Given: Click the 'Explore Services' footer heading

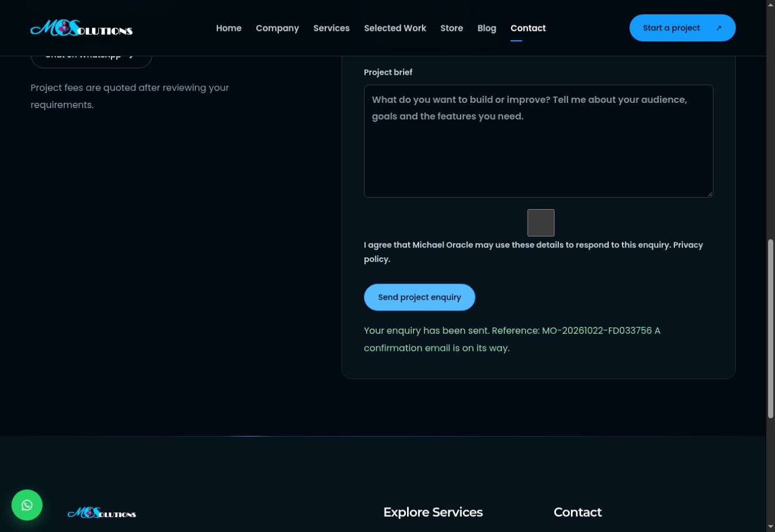Looking at the screenshot, I should coord(433,512).
